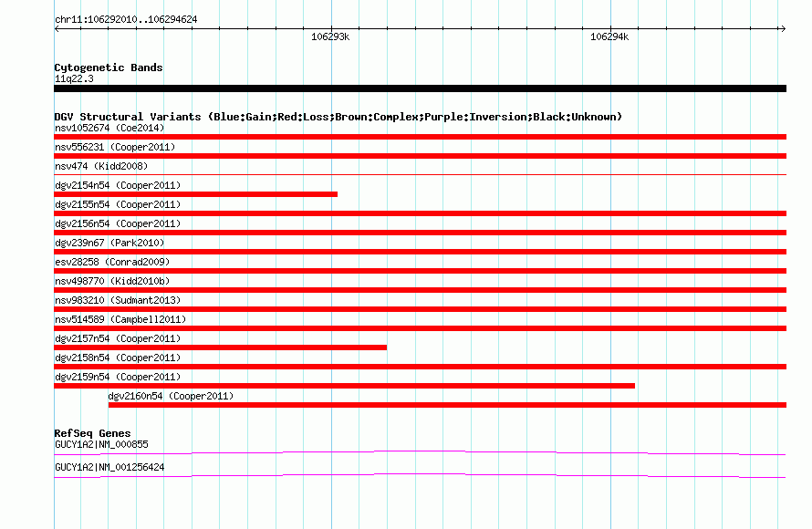Click the red bar under nsv1052674
The width and height of the screenshot is (812, 529).
pos(420,137)
